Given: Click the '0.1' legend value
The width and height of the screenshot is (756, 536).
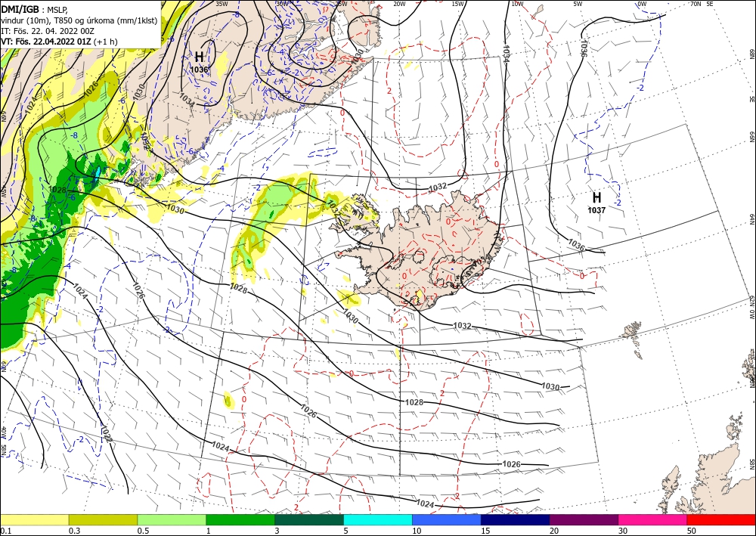Looking at the screenshot, I should pos(5,531).
